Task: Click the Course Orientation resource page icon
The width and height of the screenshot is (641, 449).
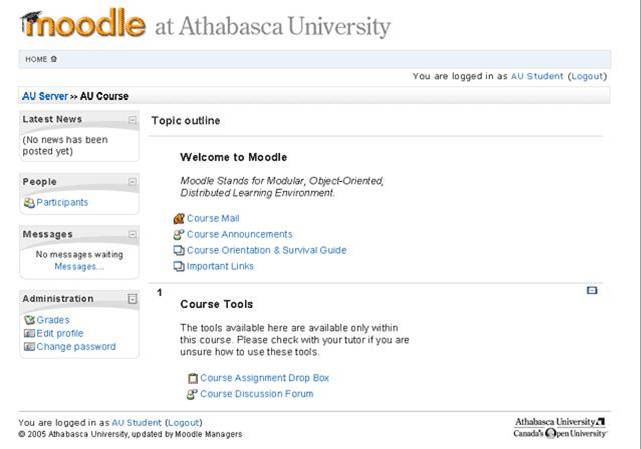Action: pyautogui.click(x=179, y=250)
